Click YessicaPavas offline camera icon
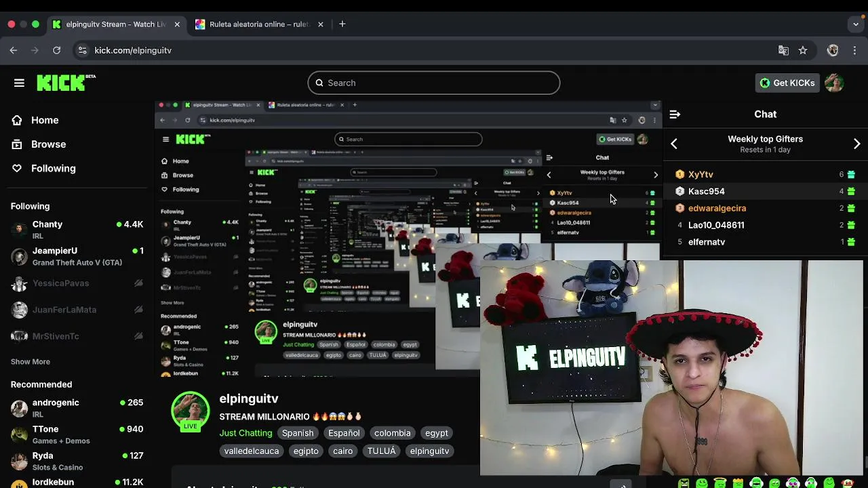The image size is (868, 488). pyautogui.click(x=138, y=283)
